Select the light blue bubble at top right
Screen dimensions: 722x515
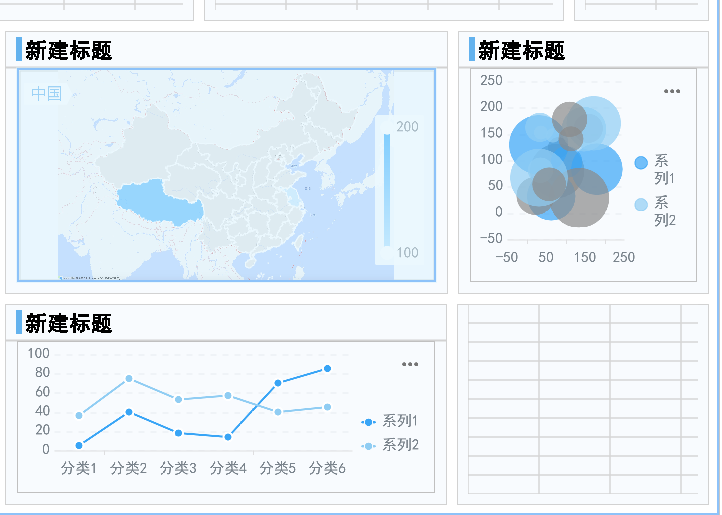click(x=594, y=123)
